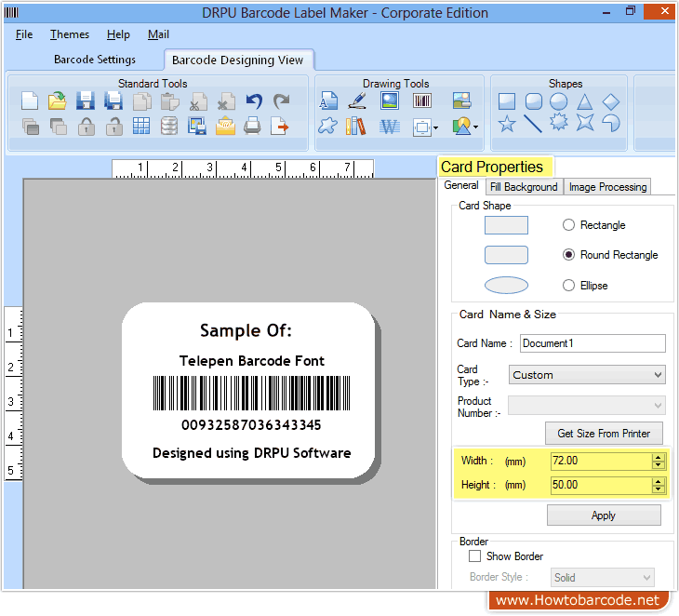Select the signature pen tool

358,100
